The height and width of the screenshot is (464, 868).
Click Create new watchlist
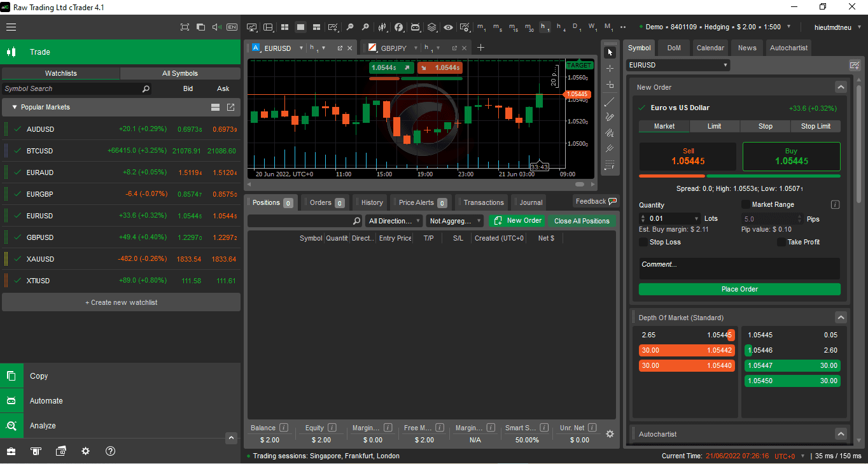pyautogui.click(x=121, y=302)
